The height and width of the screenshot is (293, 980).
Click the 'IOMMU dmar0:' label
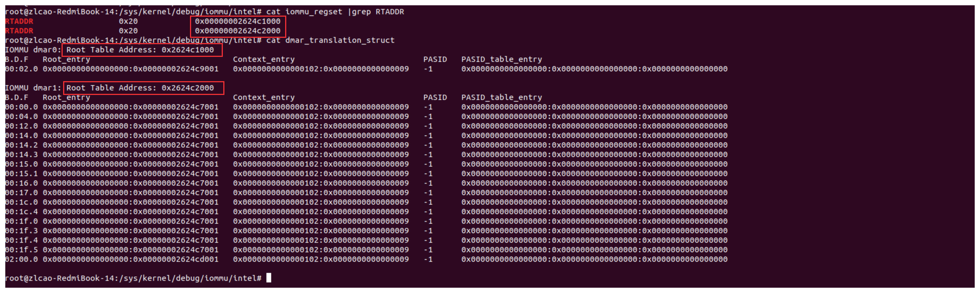(x=33, y=50)
